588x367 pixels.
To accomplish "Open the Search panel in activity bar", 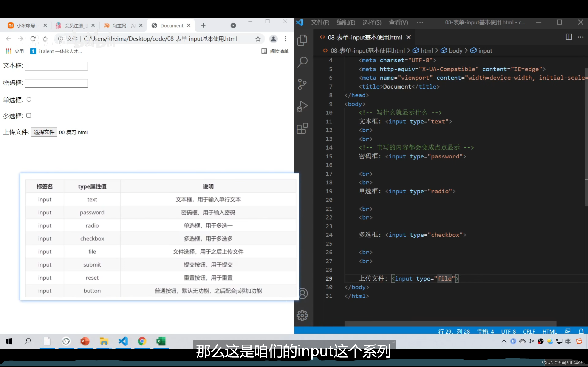I will coord(302,62).
